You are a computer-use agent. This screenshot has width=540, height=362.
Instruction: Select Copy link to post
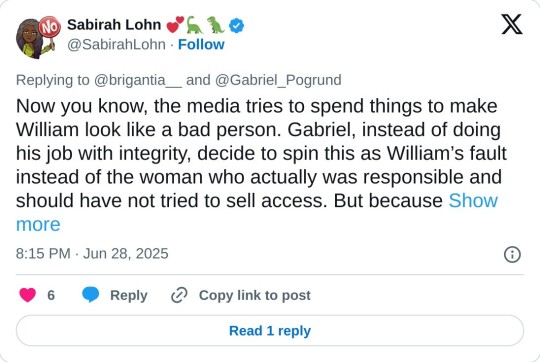tap(255, 295)
